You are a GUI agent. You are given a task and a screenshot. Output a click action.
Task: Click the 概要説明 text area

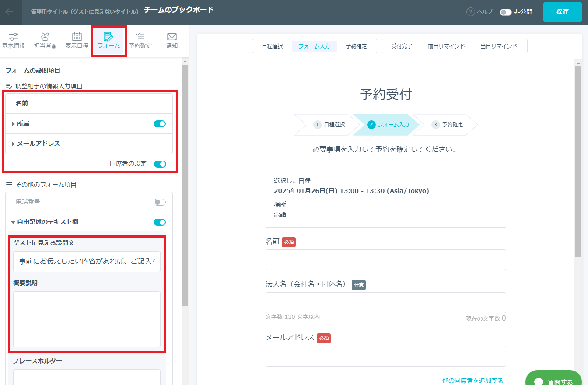point(87,319)
